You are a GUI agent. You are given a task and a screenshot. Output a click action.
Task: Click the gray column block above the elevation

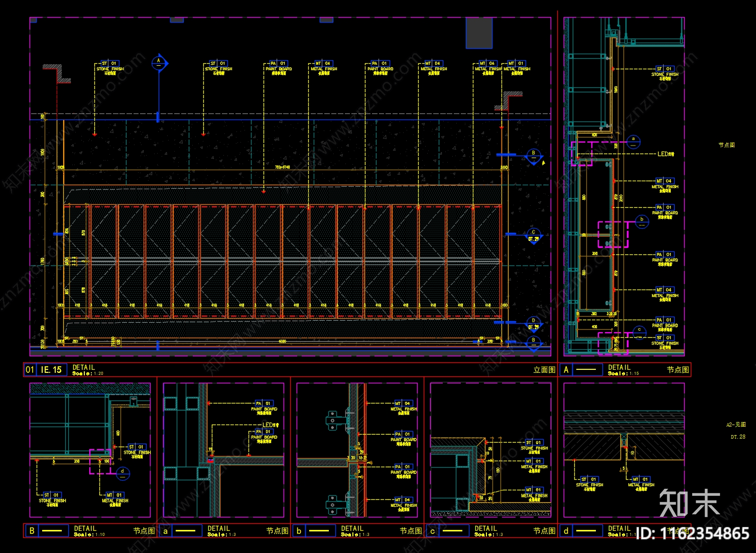click(x=479, y=33)
